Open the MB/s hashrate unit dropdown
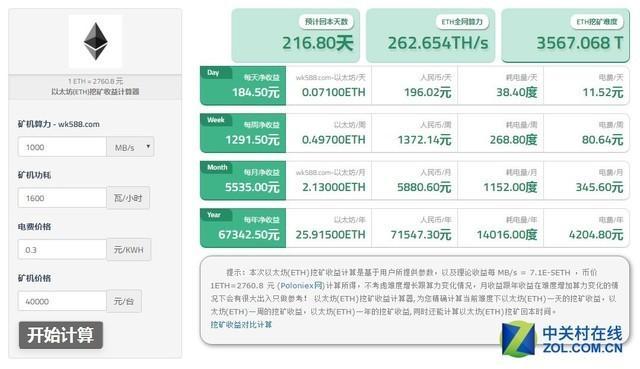 [130, 147]
